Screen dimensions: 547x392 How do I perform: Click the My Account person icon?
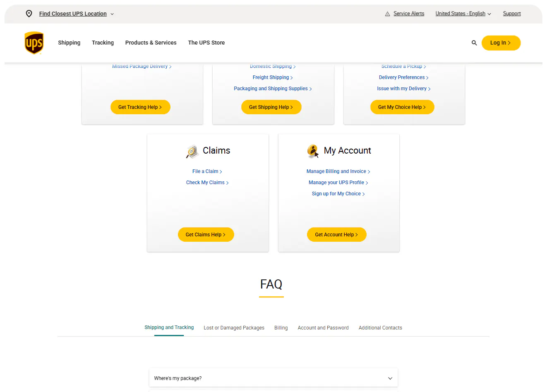[313, 151]
